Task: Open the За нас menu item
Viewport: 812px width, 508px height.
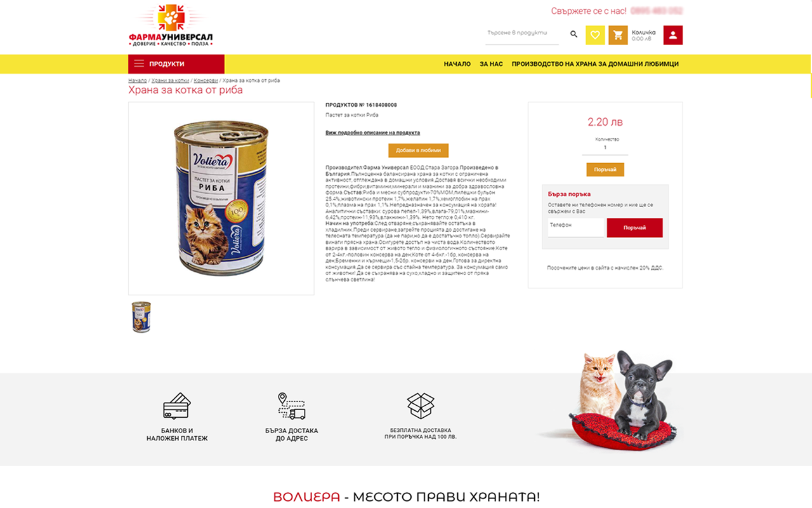Action: pos(492,64)
